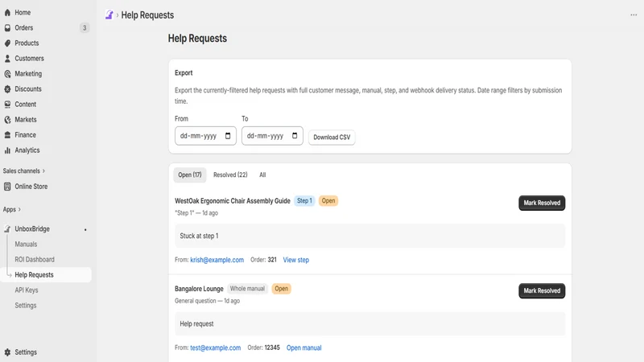The width and height of the screenshot is (644, 362).
Task: Open UnboxBridge Settings sub-item
Action: [x=26, y=306]
